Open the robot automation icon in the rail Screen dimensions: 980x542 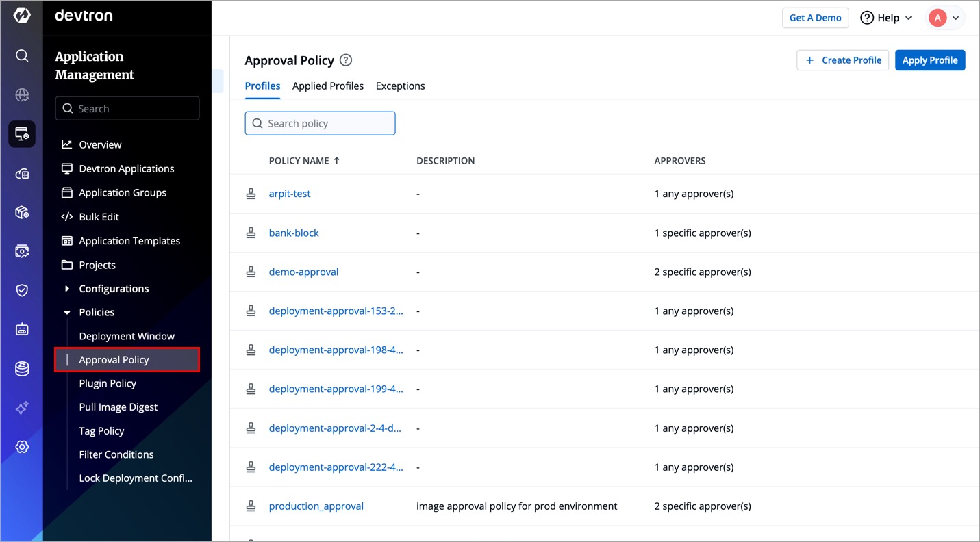pos(22,330)
